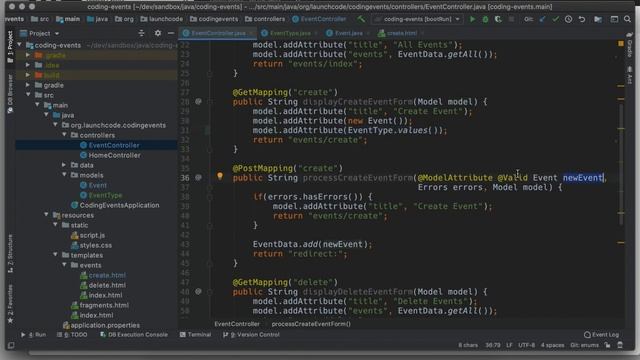
Task: Click the inspection status indicator atop scrollbar
Action: (621, 43)
